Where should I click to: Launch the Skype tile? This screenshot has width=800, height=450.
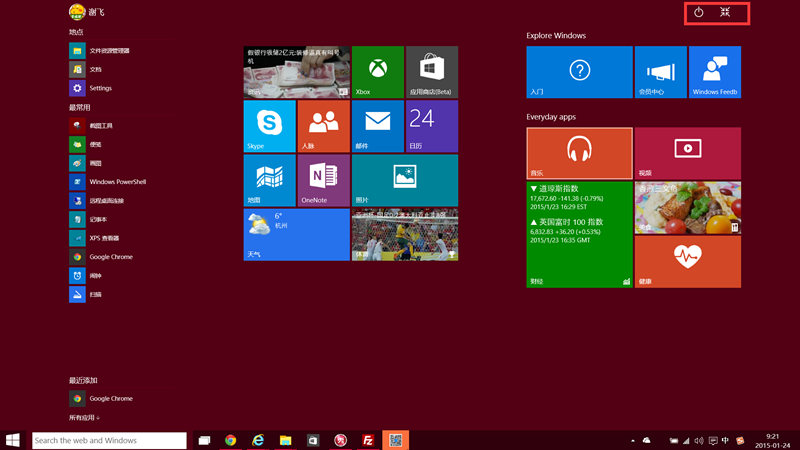[x=269, y=126]
